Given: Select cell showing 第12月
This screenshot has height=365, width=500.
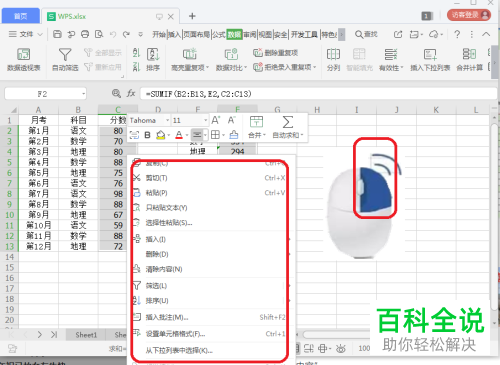Looking at the screenshot, I should 38,246.
